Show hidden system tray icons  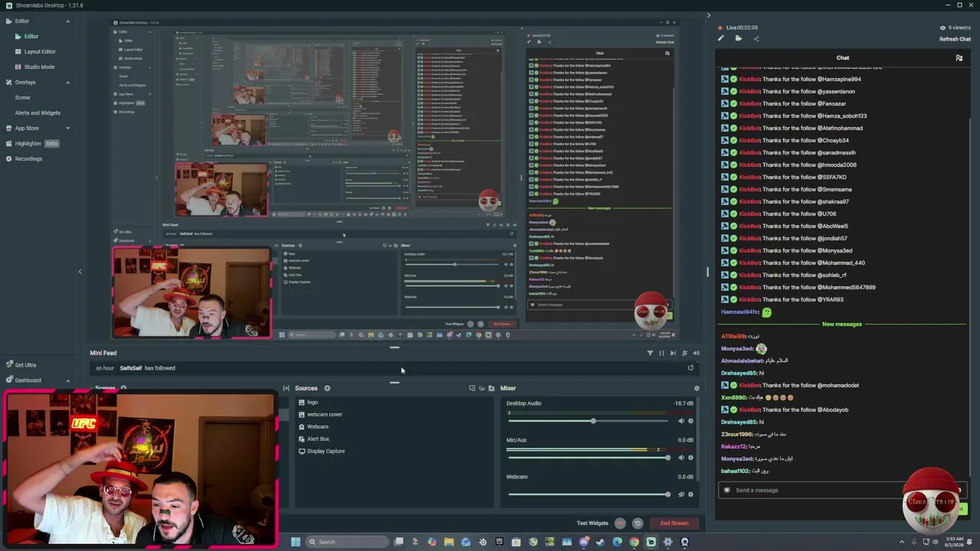point(901,542)
